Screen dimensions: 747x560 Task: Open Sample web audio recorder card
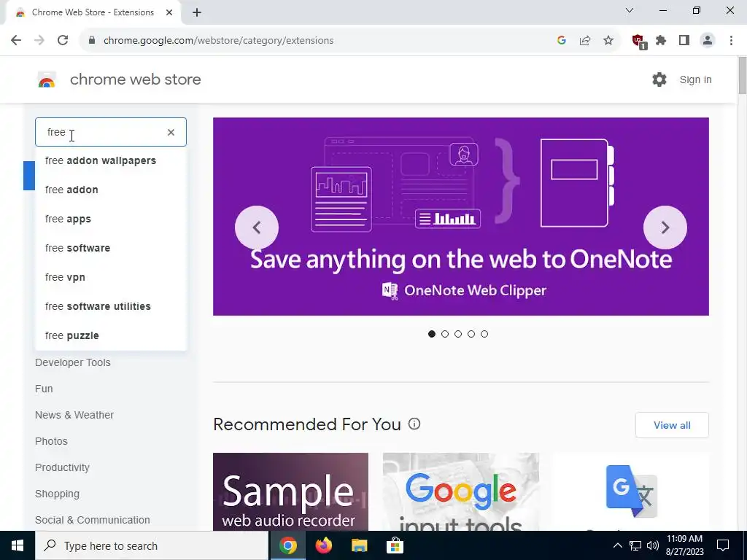point(290,492)
